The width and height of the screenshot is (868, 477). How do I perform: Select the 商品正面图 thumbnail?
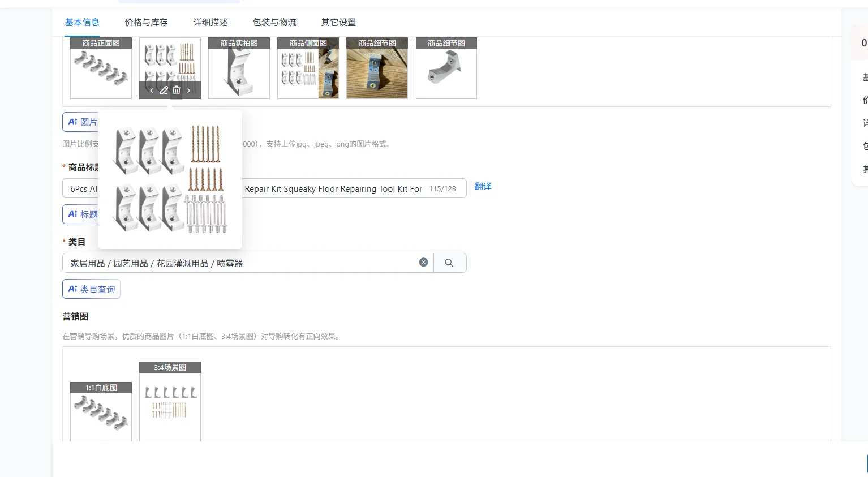click(101, 68)
